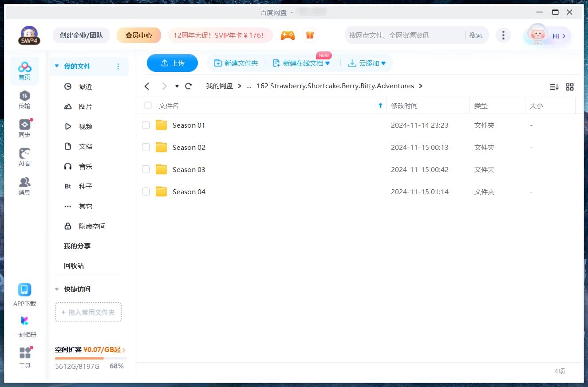Open the AI看 sidebar icon
This screenshot has height=387, width=588.
(x=24, y=157)
